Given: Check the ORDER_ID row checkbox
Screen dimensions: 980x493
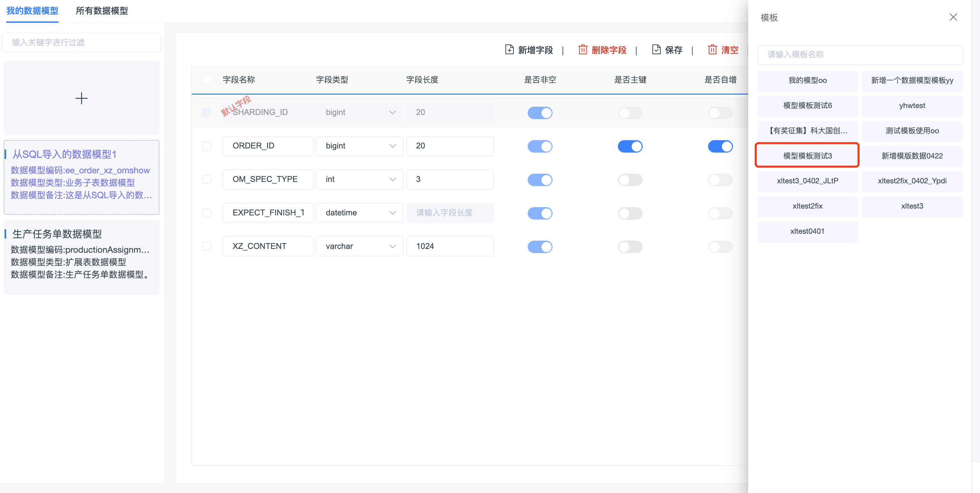Looking at the screenshot, I should (207, 146).
